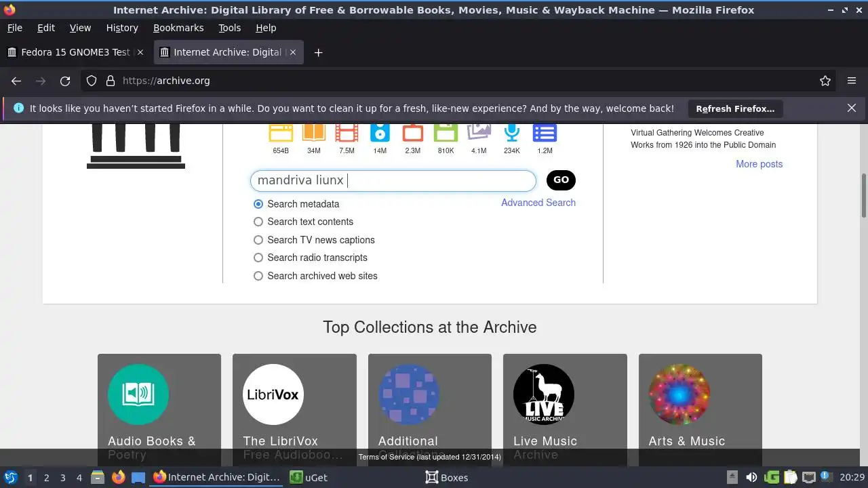Open the audio speaker icon (14M)
This screenshot has width=868, height=488.
pos(380,133)
